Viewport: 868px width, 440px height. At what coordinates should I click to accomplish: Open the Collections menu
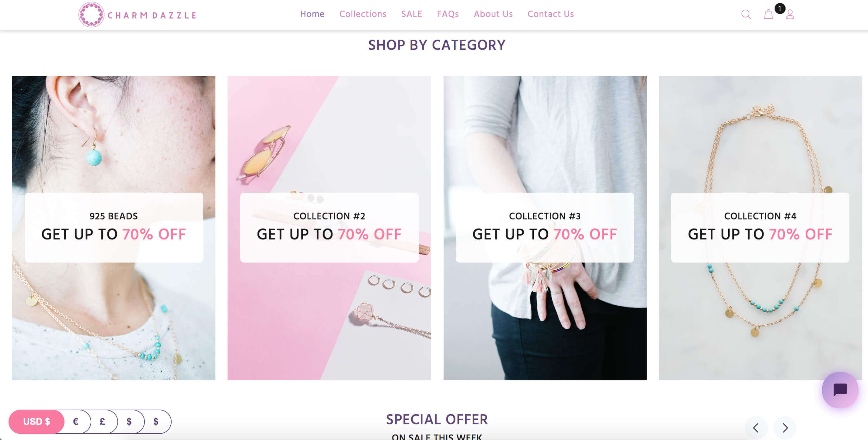coord(363,14)
